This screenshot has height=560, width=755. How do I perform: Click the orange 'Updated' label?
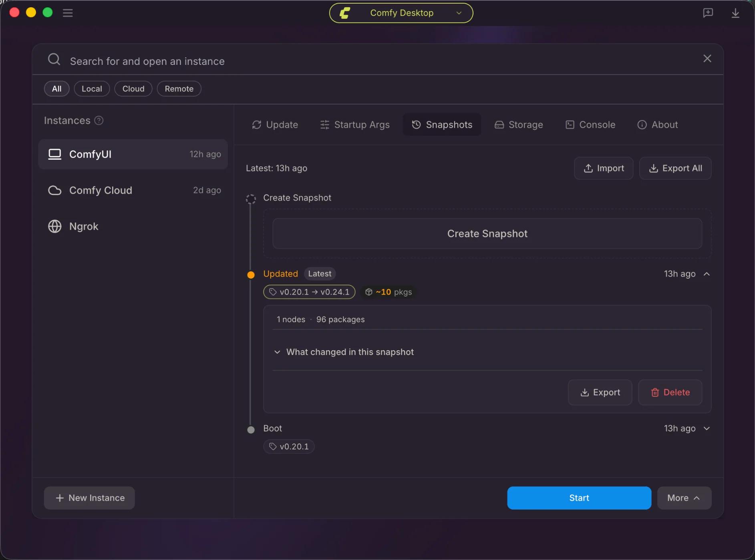[x=280, y=274]
